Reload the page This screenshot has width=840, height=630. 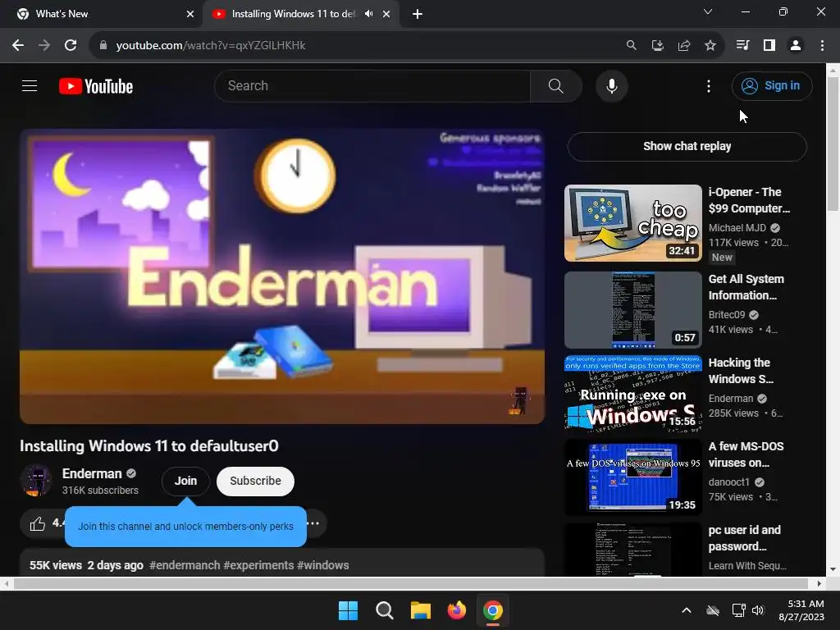tap(71, 46)
